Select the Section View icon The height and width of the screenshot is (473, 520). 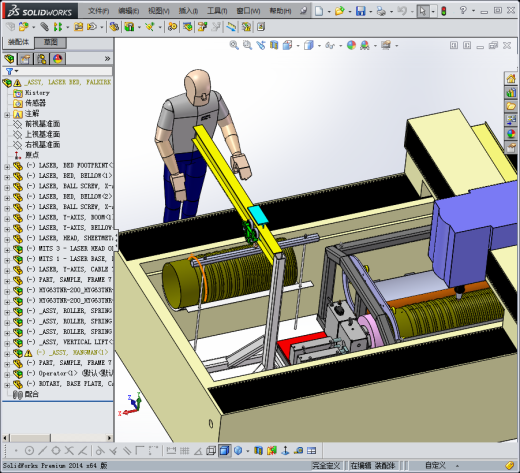pyautogui.click(x=274, y=45)
